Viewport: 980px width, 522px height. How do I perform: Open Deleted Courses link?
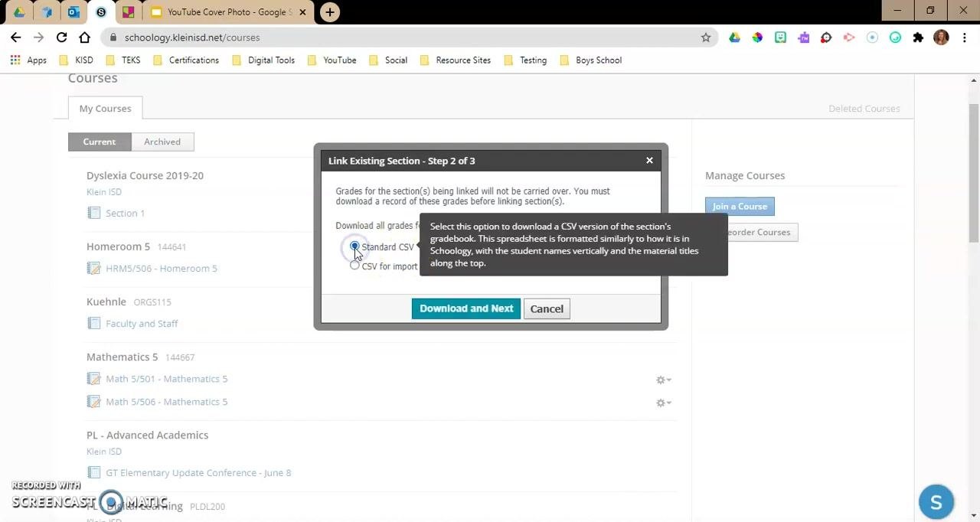864,109
